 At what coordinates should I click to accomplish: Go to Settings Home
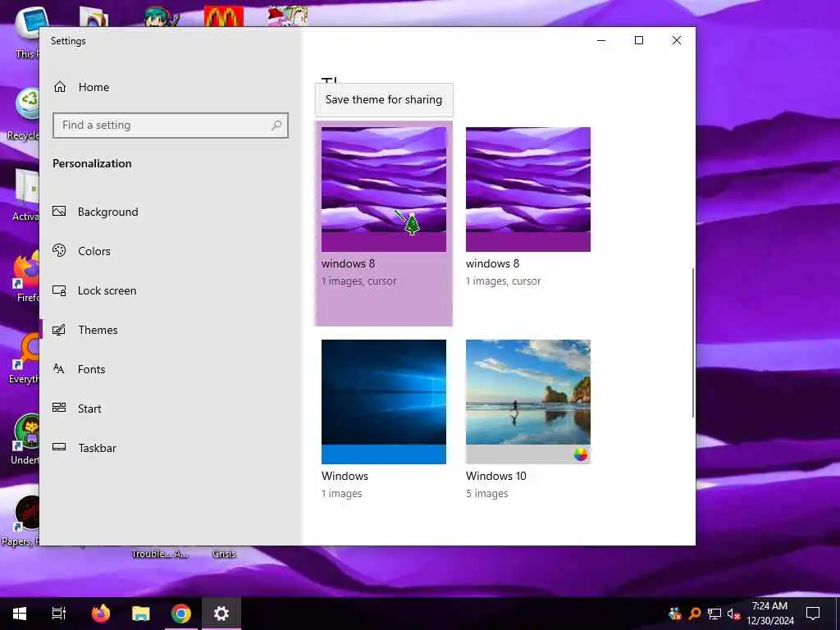point(81,87)
